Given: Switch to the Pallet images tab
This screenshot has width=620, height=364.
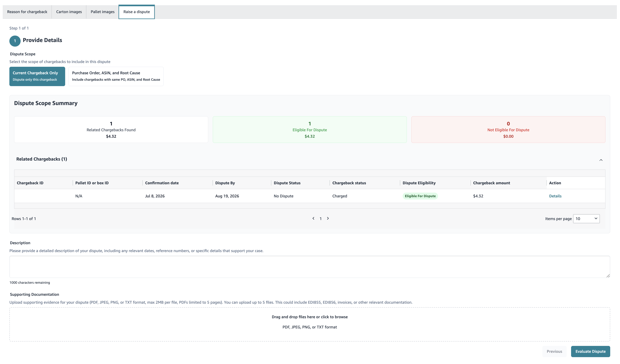Looking at the screenshot, I should pos(103,12).
